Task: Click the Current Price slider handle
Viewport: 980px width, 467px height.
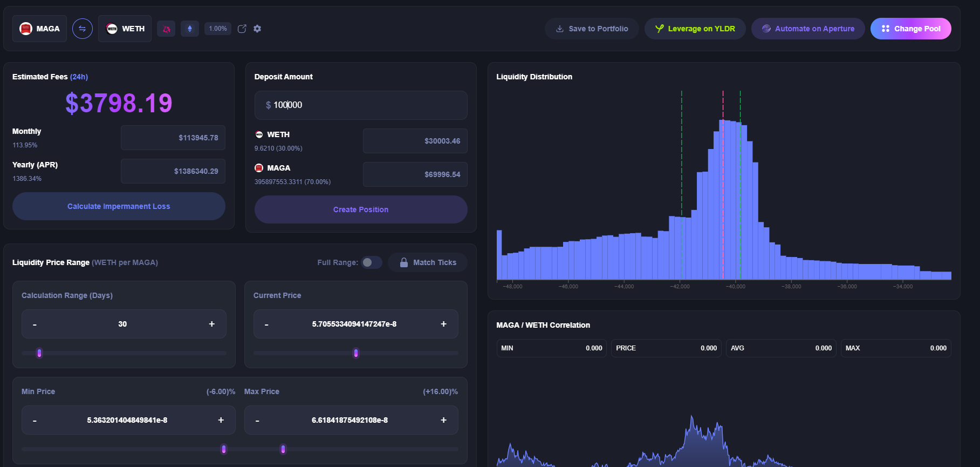Action: coord(355,353)
